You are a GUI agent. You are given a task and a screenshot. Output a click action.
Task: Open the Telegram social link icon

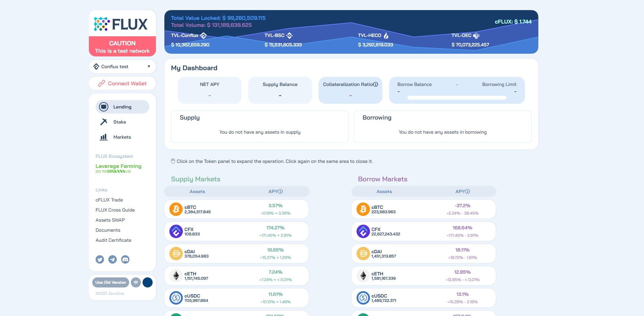(x=112, y=259)
